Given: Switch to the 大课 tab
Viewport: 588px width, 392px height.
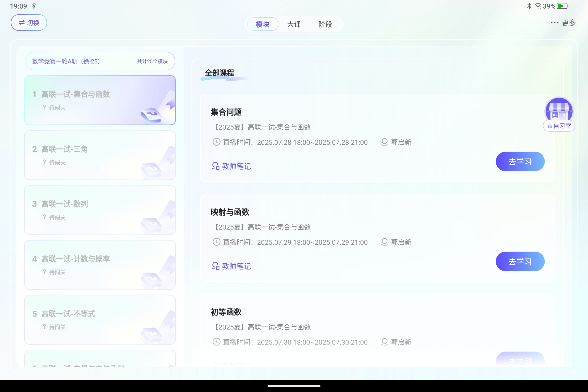Looking at the screenshot, I should pyautogui.click(x=294, y=24).
